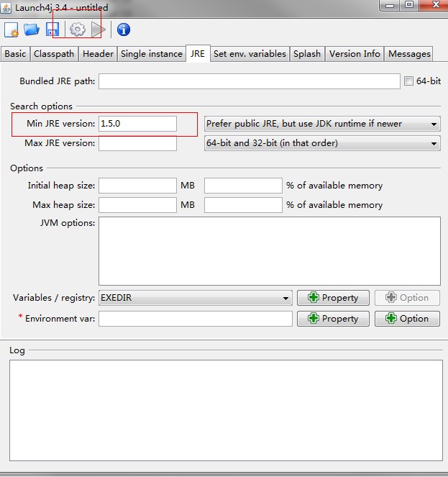Open a configuration file with the folder icon

pyautogui.click(x=32, y=29)
